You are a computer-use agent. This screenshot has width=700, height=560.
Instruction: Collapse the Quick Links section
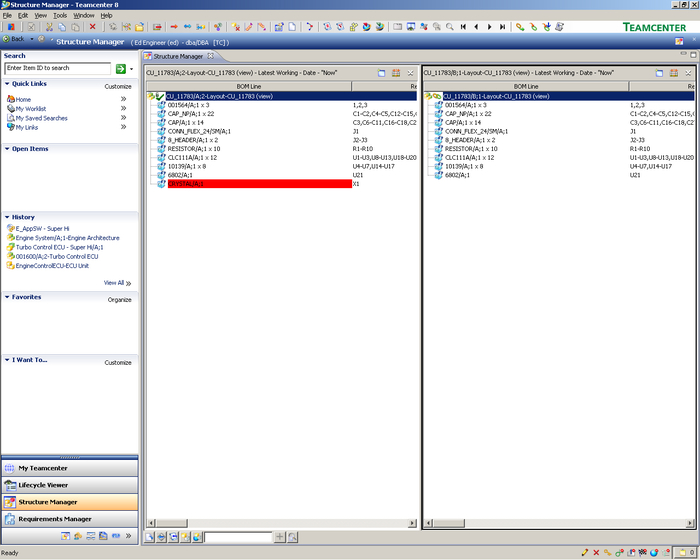click(7, 84)
